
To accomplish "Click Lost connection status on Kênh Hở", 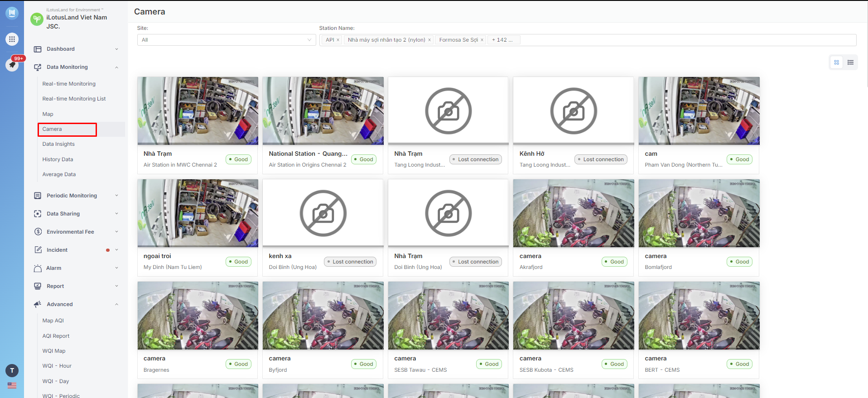I will point(601,159).
